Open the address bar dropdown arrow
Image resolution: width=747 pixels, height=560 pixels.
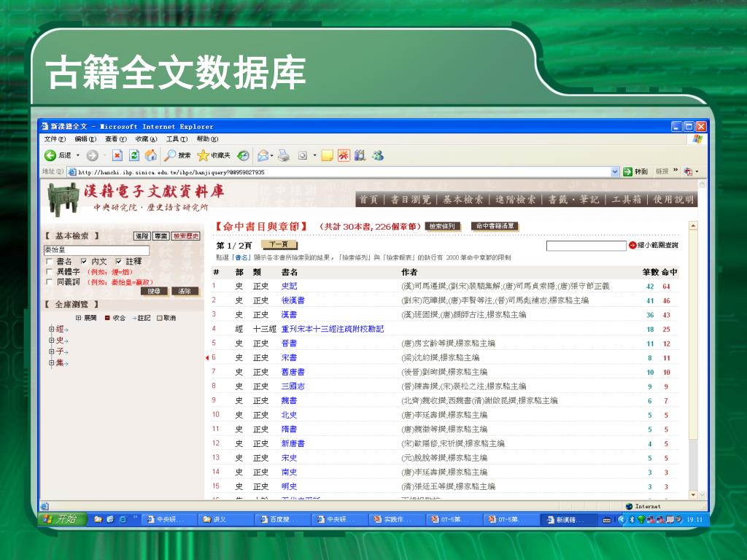[615, 172]
